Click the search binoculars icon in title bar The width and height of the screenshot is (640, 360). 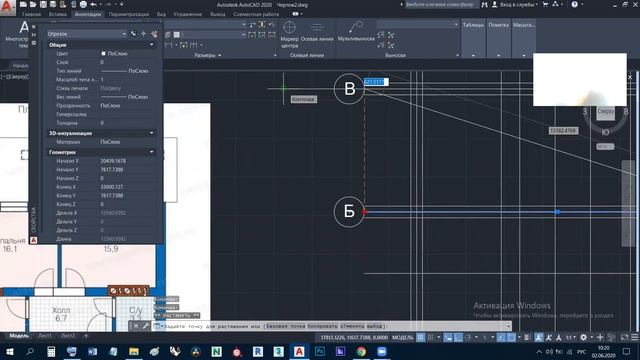click(x=484, y=4)
